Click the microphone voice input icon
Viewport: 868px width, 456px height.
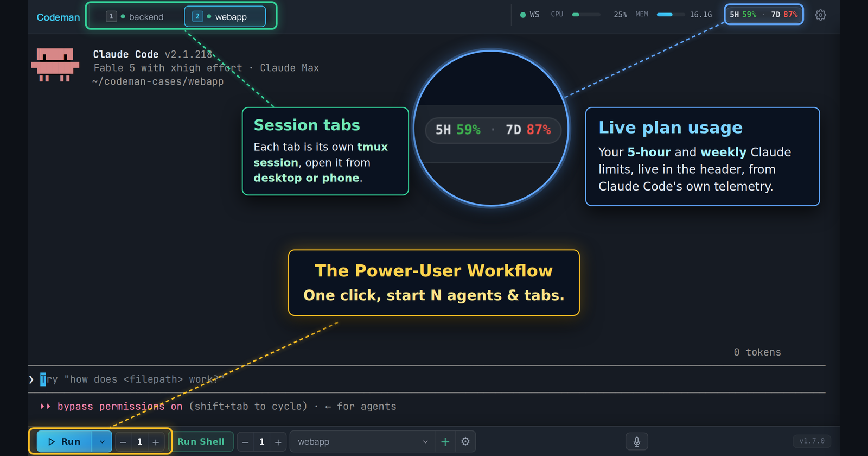pos(637,442)
